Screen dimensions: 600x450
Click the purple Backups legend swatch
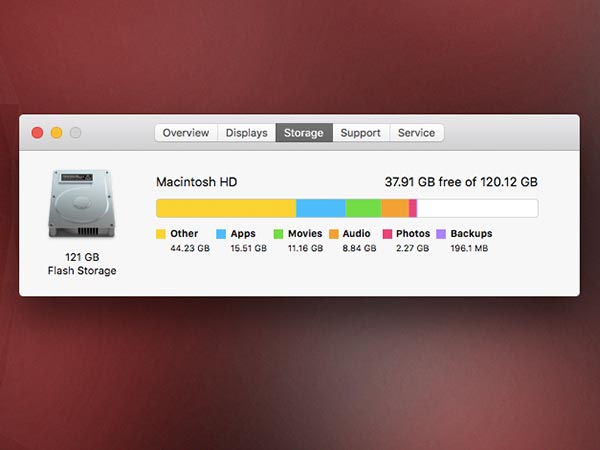(x=441, y=234)
